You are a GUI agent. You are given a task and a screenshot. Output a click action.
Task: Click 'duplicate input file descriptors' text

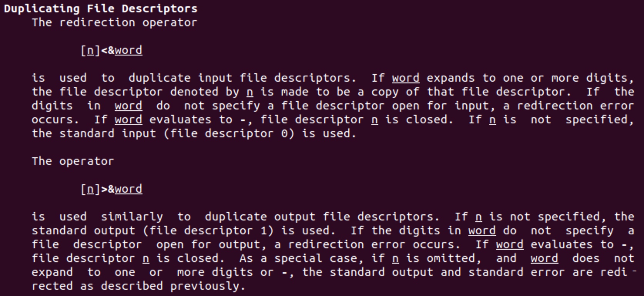coord(240,78)
